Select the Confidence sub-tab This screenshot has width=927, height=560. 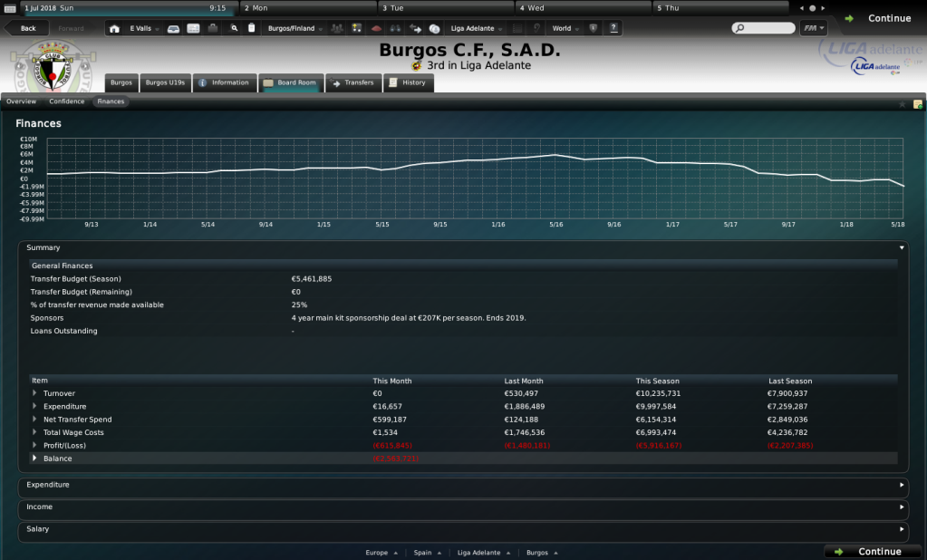pyautogui.click(x=67, y=101)
